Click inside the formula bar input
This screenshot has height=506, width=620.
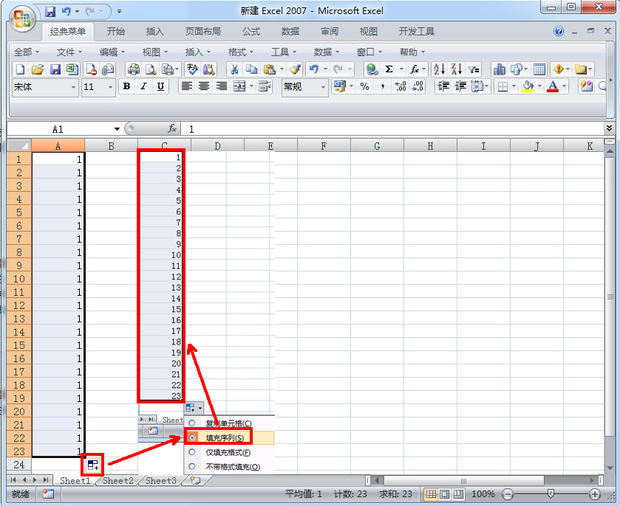(393, 129)
